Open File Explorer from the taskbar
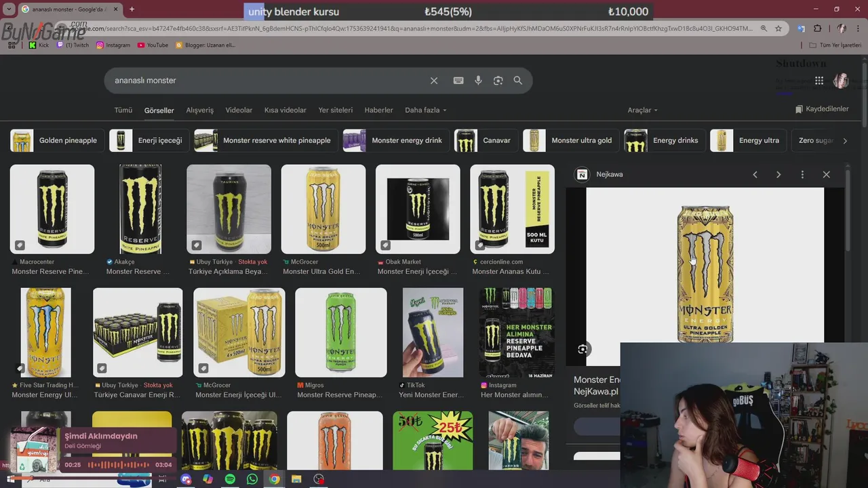Screen dimensions: 868x488 [296, 479]
